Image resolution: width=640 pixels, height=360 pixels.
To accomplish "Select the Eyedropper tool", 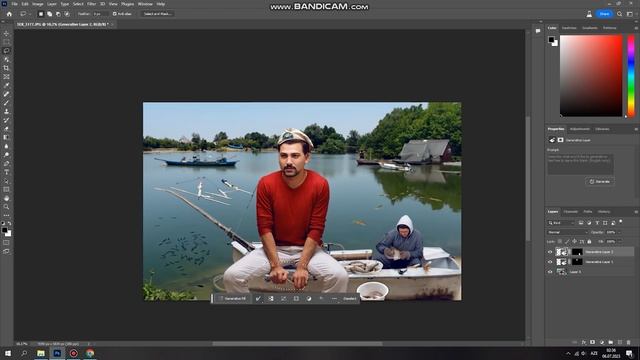I will (x=6, y=85).
